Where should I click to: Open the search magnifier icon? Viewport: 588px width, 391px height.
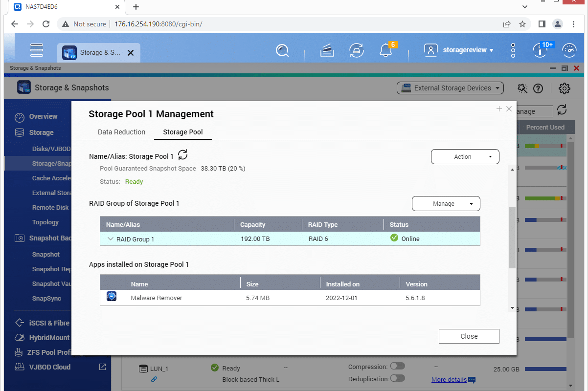[282, 50]
